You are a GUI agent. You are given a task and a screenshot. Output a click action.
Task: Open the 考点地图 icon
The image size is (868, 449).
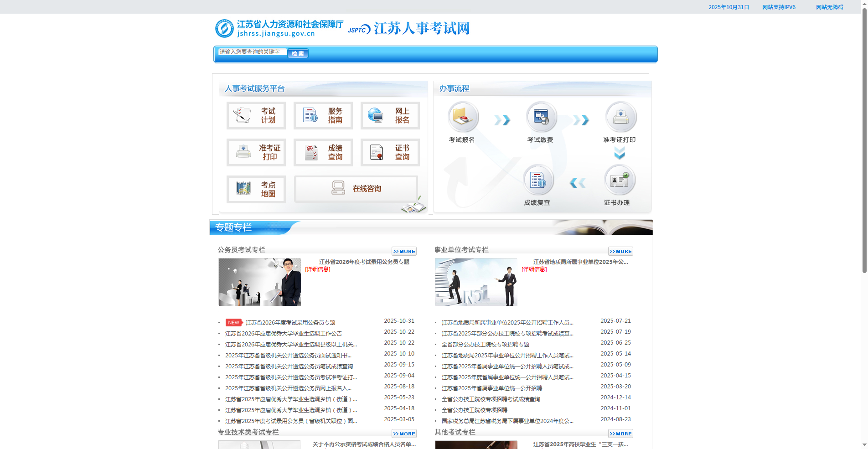(x=256, y=189)
